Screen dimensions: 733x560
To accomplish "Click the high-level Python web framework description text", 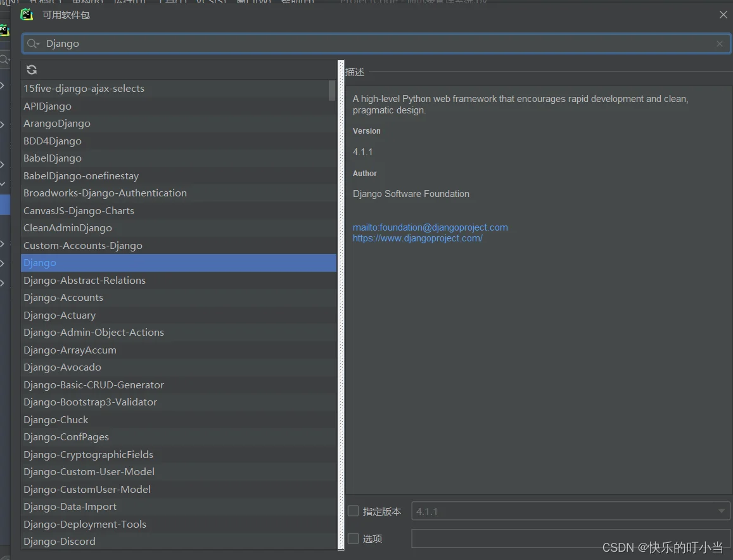I will click(x=520, y=105).
